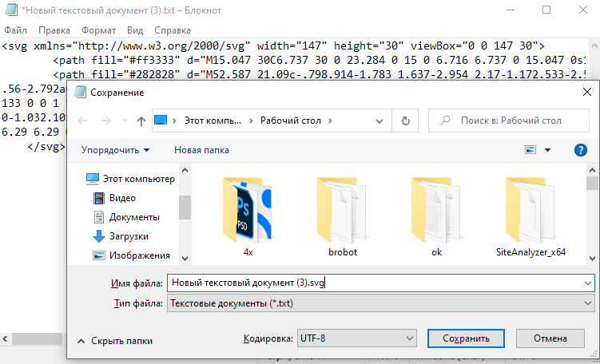Select Этот компь... breadcrumb in address bar
Image resolution: width=600 pixels, height=364 pixels.
(213, 121)
